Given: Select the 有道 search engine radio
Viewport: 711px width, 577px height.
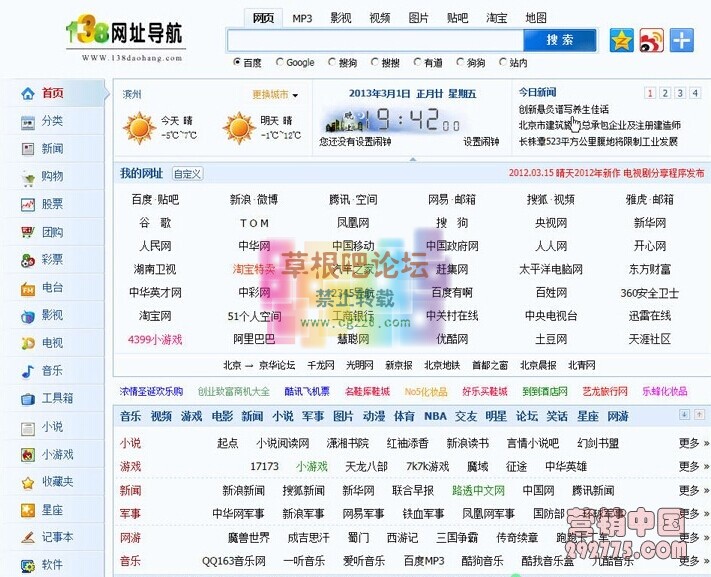Looking at the screenshot, I should [417, 62].
